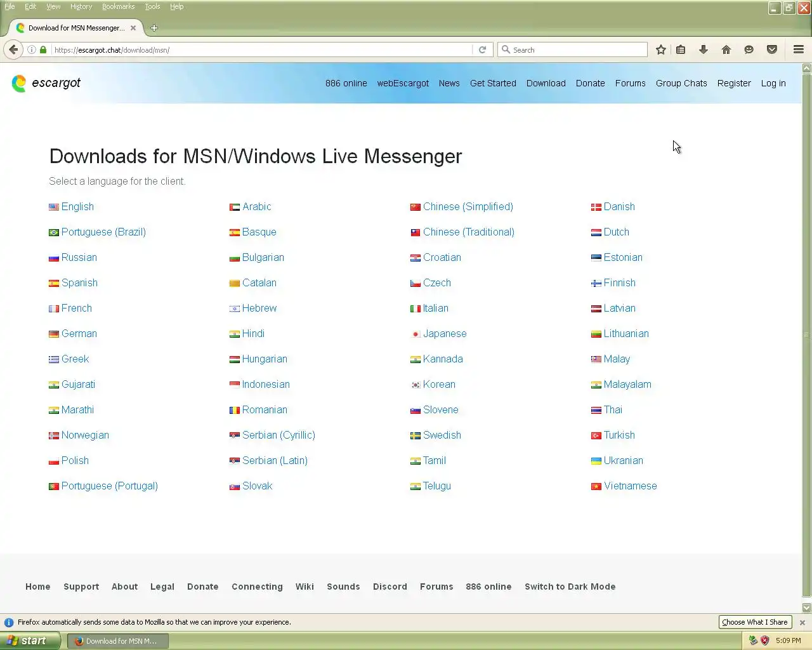Click the Choose What I Share button
The width and height of the screenshot is (812, 650).
[x=755, y=622]
